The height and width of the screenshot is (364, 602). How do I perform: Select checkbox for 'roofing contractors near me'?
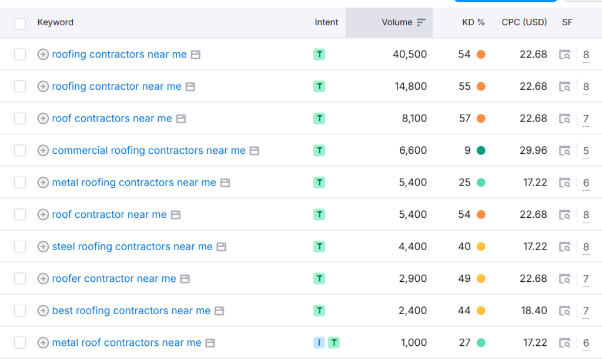20,55
